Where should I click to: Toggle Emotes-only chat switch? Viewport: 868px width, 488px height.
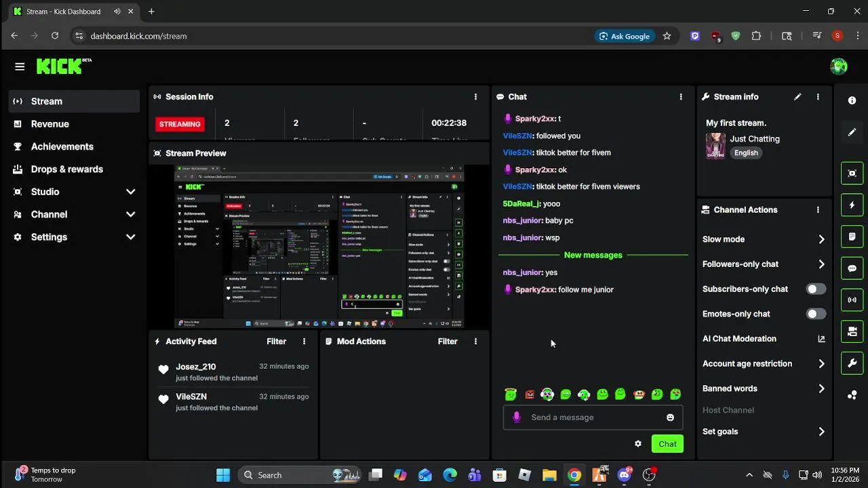click(816, 314)
